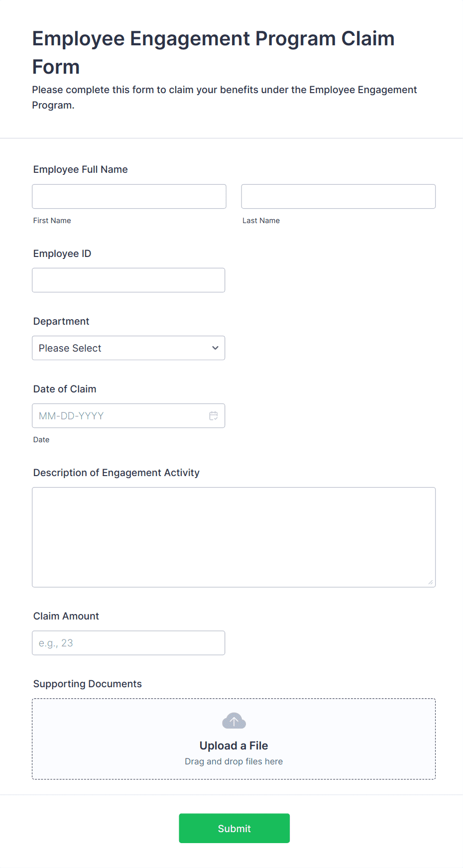Image resolution: width=463 pixels, height=868 pixels.
Task: Click the Upload a File heading
Action: pyautogui.click(x=233, y=745)
